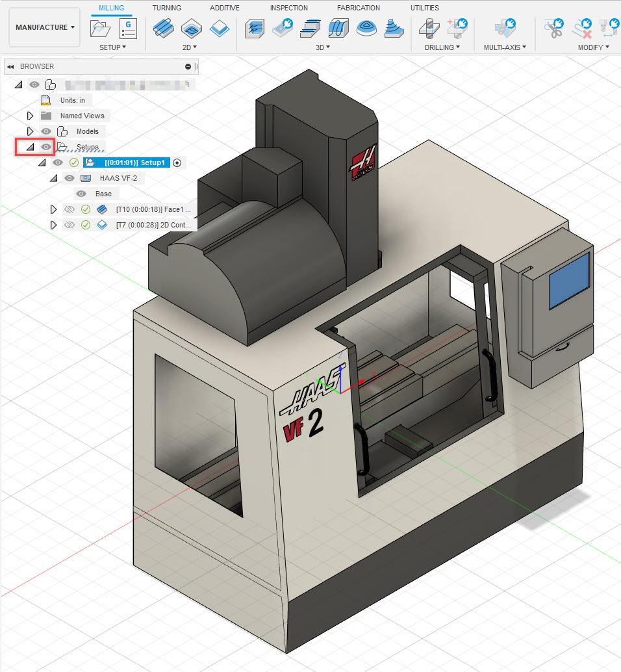Show the Face1 operation toolpath
The height and width of the screenshot is (672, 621).
pyautogui.click(x=70, y=209)
